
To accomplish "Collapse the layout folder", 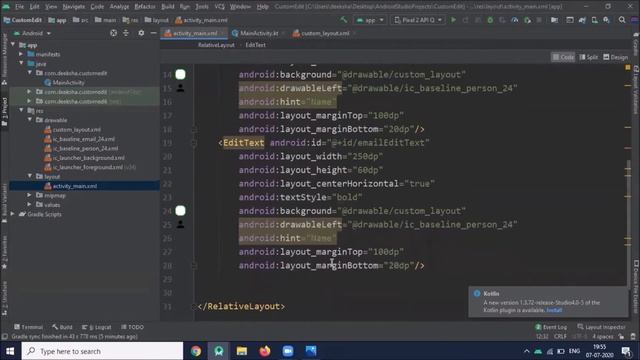I will click(30, 176).
